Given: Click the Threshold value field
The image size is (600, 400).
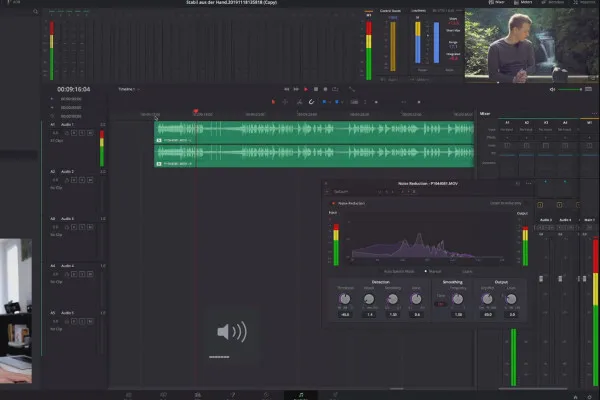Looking at the screenshot, I should 345,315.
